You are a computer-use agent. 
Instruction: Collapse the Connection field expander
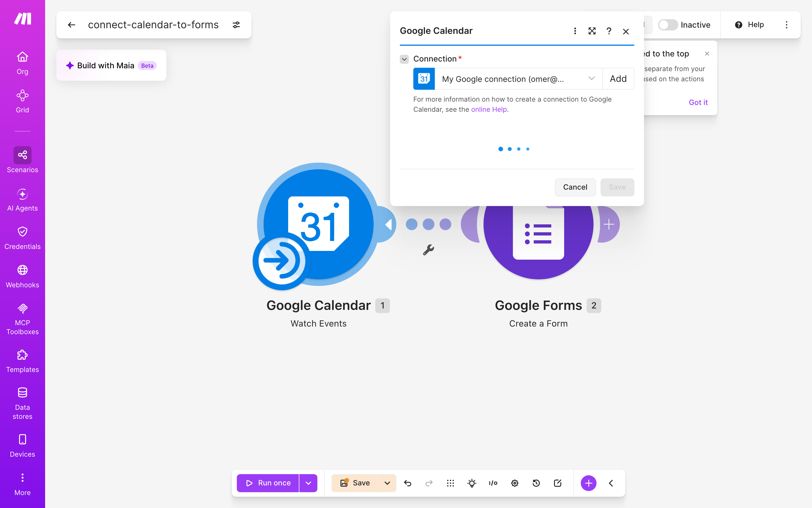[x=404, y=59]
